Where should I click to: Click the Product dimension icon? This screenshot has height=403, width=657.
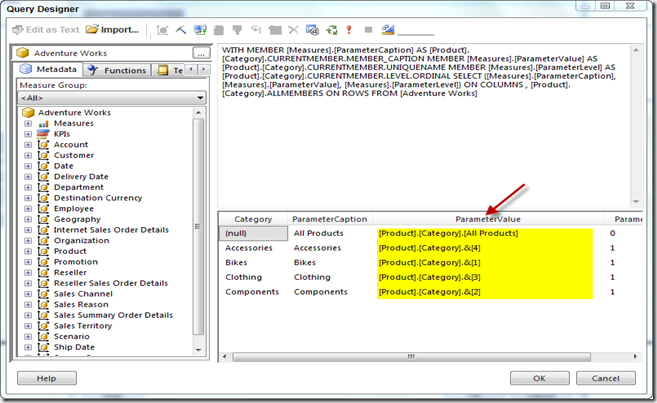coord(43,251)
